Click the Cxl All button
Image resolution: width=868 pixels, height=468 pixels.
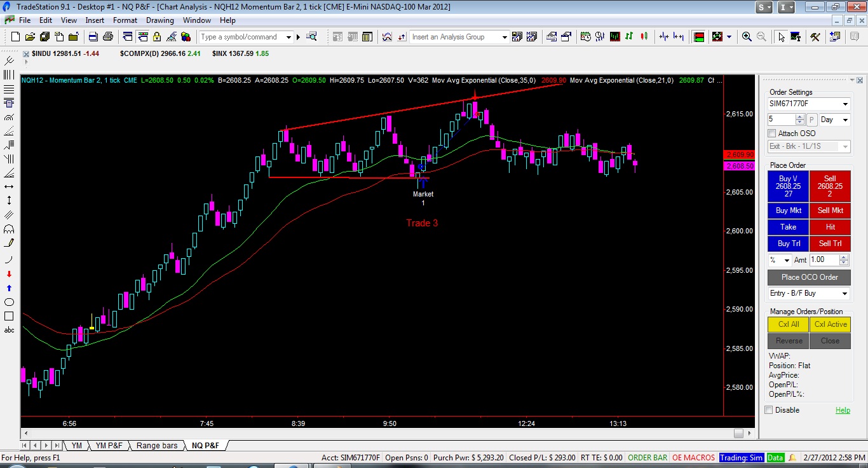[x=788, y=324]
